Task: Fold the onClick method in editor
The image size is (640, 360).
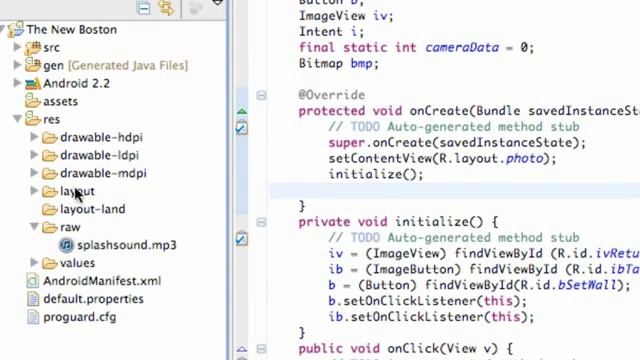Action: (x=261, y=349)
